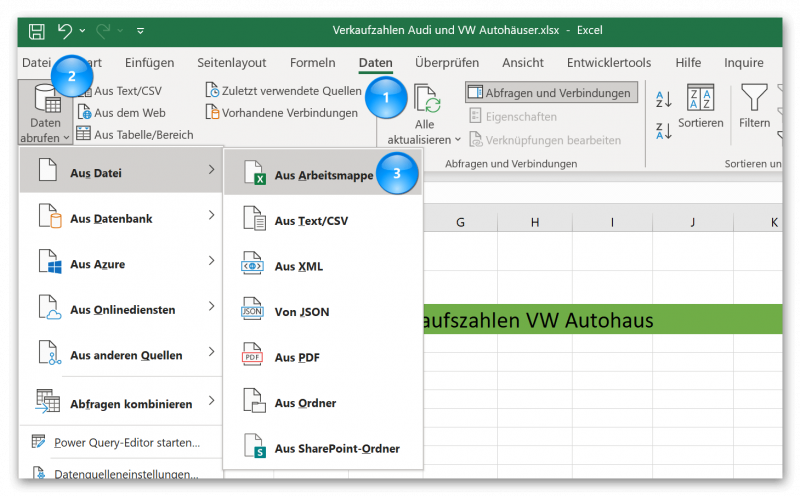The width and height of the screenshot is (800, 496).
Task: Select column G header
Action: 460,222
